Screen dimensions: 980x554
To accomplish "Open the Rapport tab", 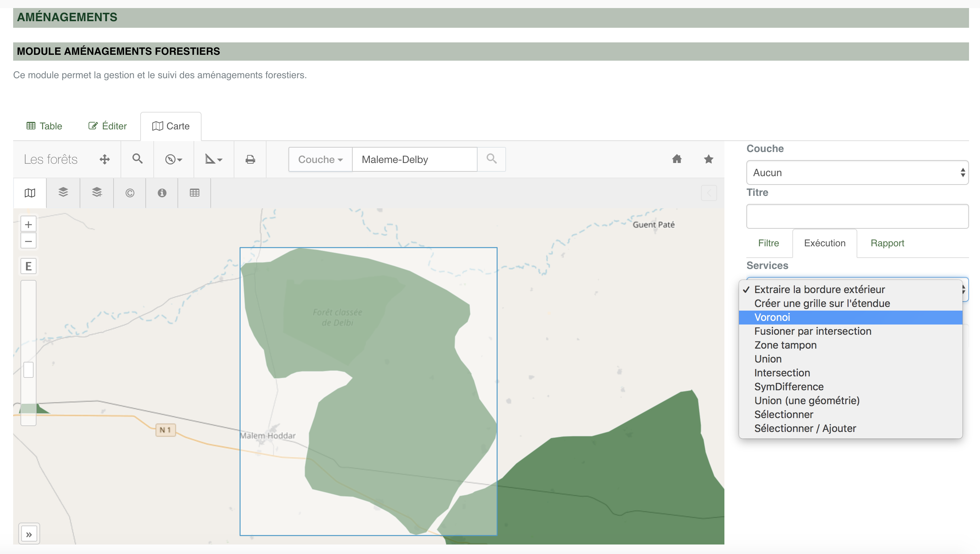I will [x=887, y=243].
